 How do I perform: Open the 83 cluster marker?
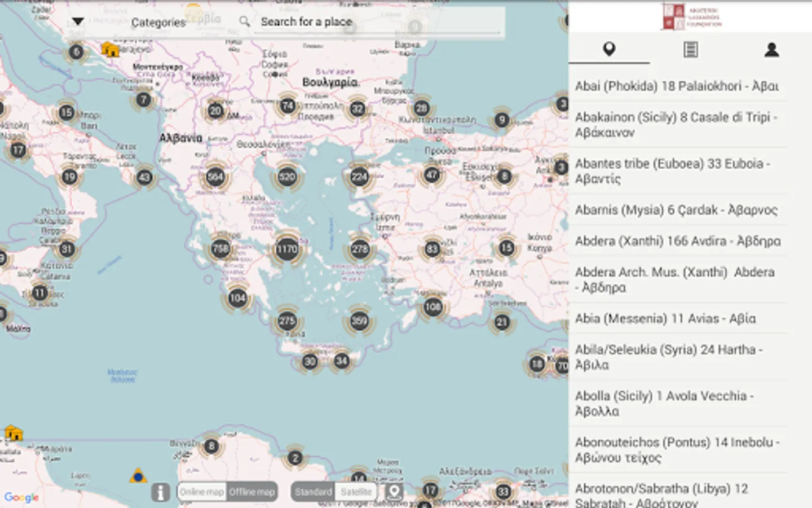432,249
